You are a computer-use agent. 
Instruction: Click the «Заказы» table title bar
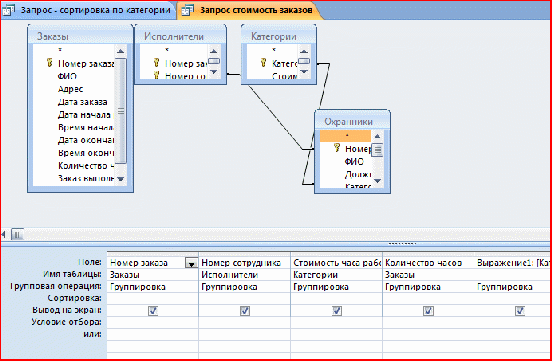[80, 36]
